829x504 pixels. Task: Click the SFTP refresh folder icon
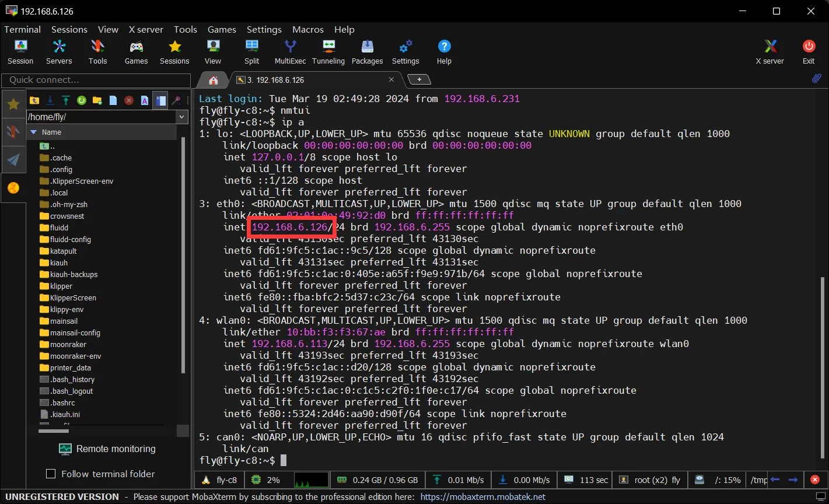pos(82,101)
